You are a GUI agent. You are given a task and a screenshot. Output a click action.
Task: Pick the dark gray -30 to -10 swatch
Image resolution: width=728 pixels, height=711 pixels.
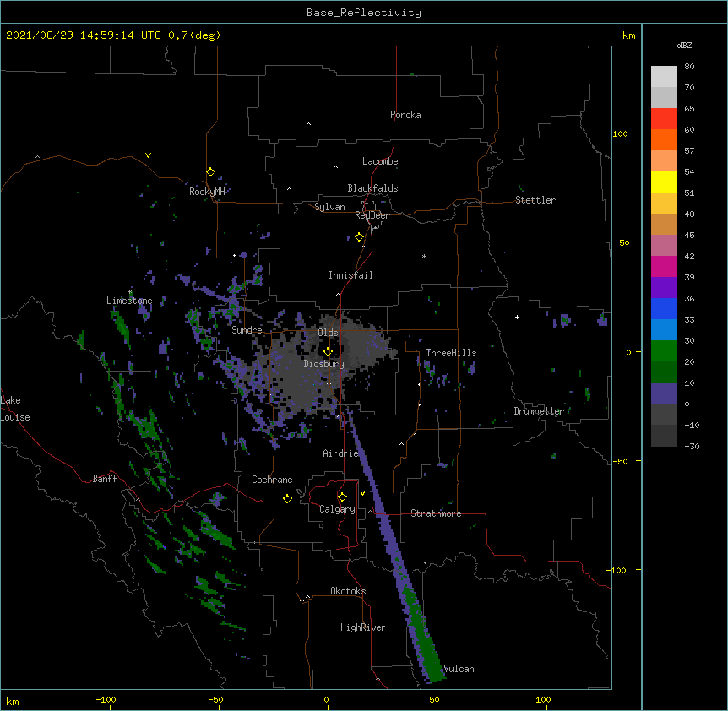[x=664, y=436]
